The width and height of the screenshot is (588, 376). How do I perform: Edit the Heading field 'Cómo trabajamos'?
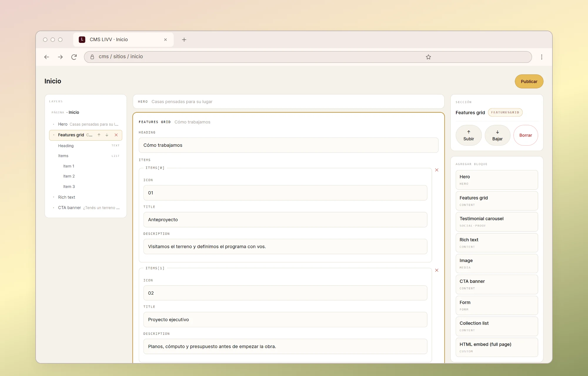288,145
